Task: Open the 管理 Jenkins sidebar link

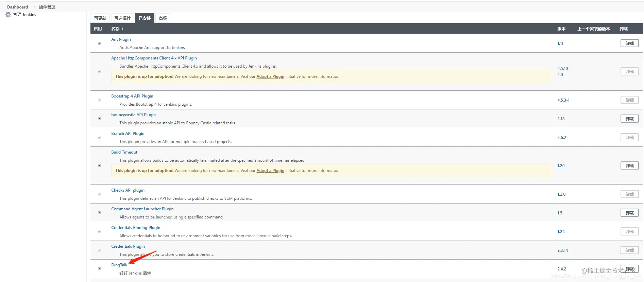Action: click(24, 15)
